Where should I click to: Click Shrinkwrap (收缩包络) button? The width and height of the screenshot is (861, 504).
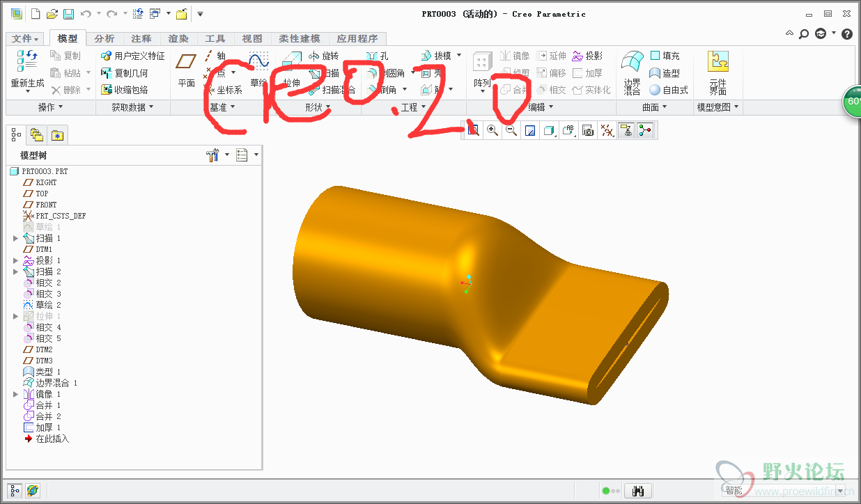point(125,90)
